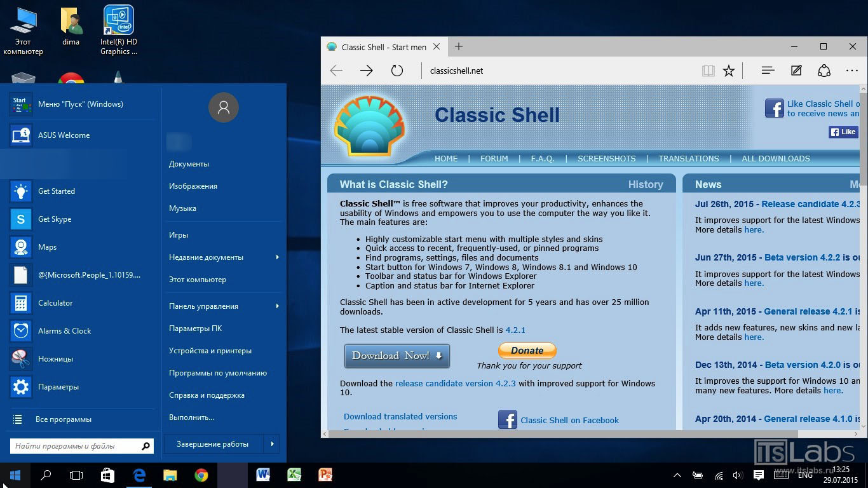Click the Donate button

click(x=527, y=351)
